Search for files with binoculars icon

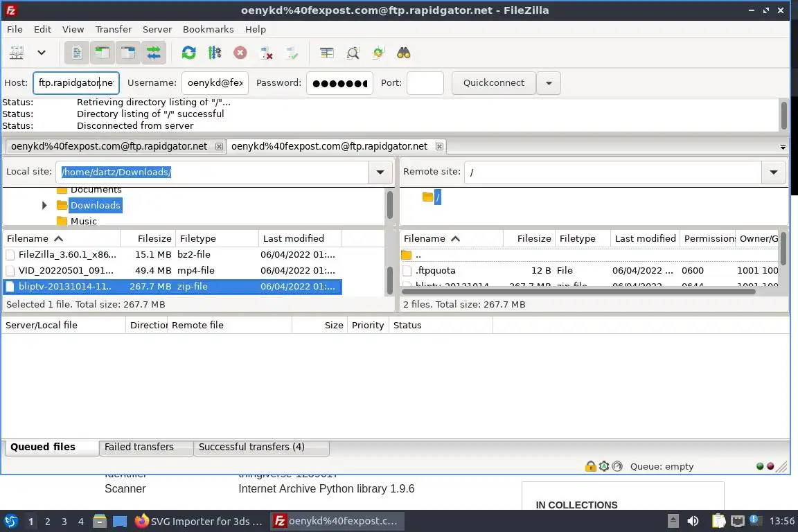click(404, 53)
